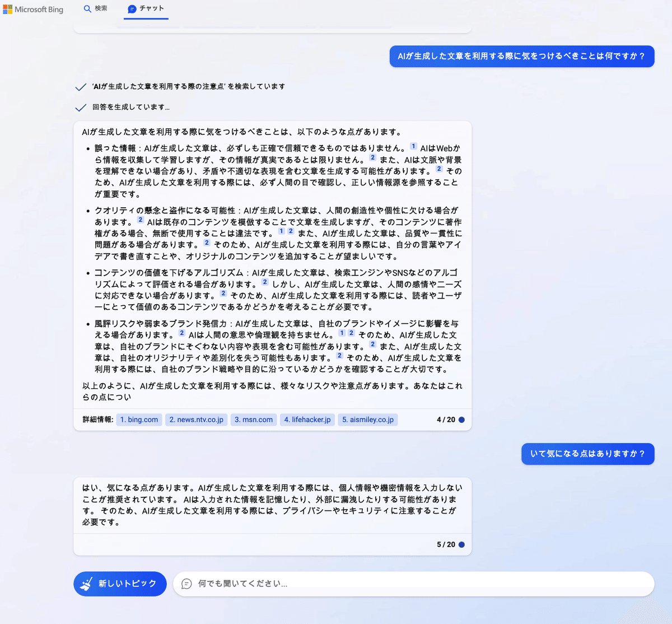Click the 4 / 20 turn counter

click(x=446, y=420)
